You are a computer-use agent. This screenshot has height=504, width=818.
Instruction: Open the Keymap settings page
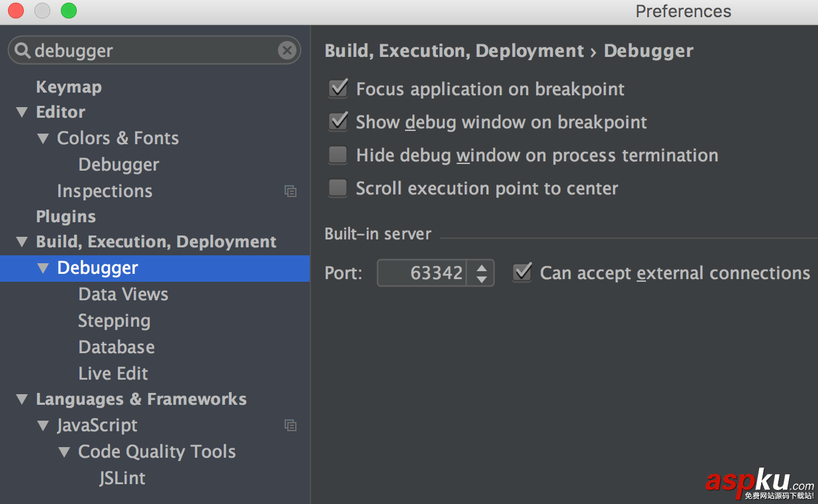click(69, 87)
